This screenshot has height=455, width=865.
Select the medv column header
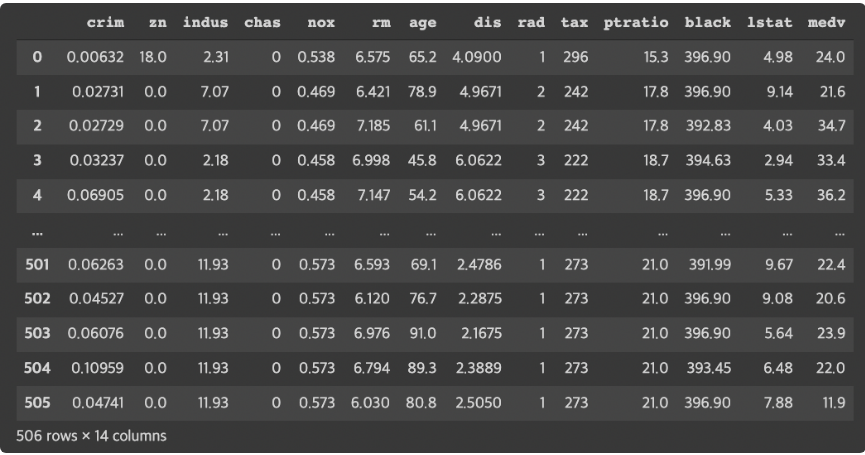click(826, 23)
